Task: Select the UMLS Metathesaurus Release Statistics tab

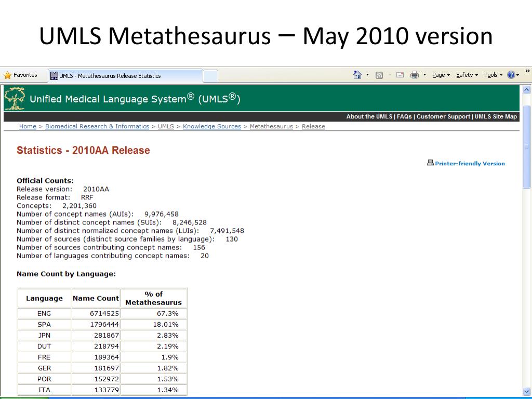Action: pos(126,76)
